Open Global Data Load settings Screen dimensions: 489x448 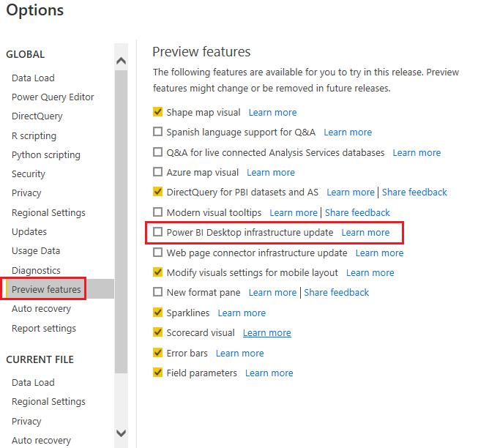click(x=33, y=78)
